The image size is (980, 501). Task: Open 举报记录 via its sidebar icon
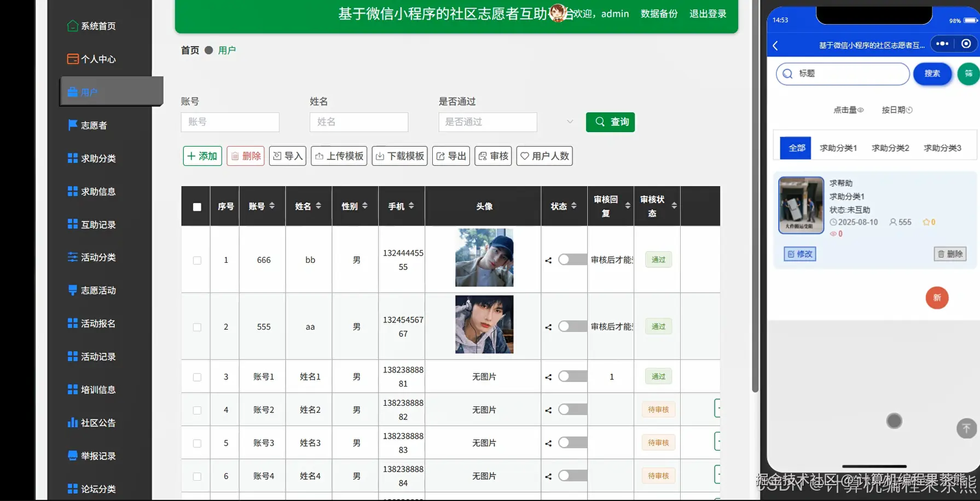pos(73,455)
